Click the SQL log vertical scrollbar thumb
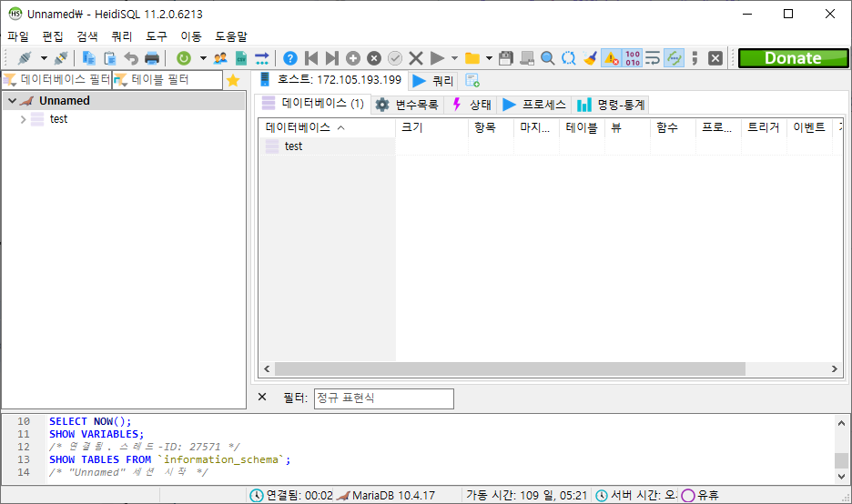This screenshot has width=852, height=504. click(841, 460)
